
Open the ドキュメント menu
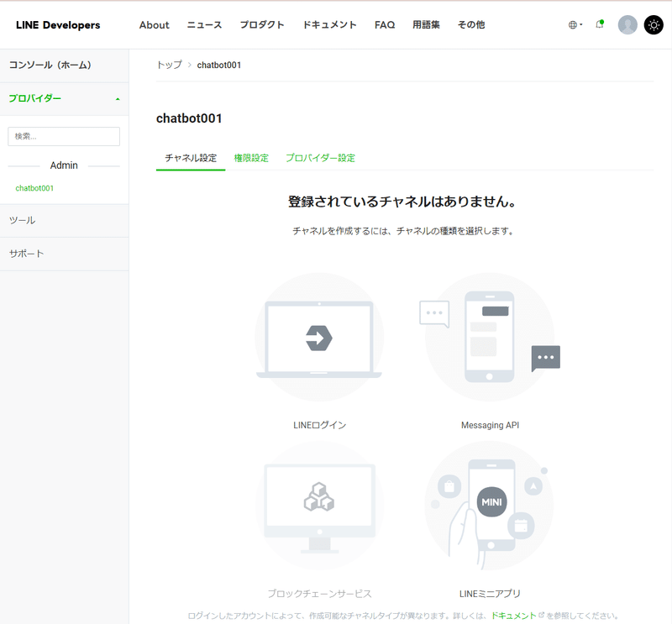(x=329, y=25)
